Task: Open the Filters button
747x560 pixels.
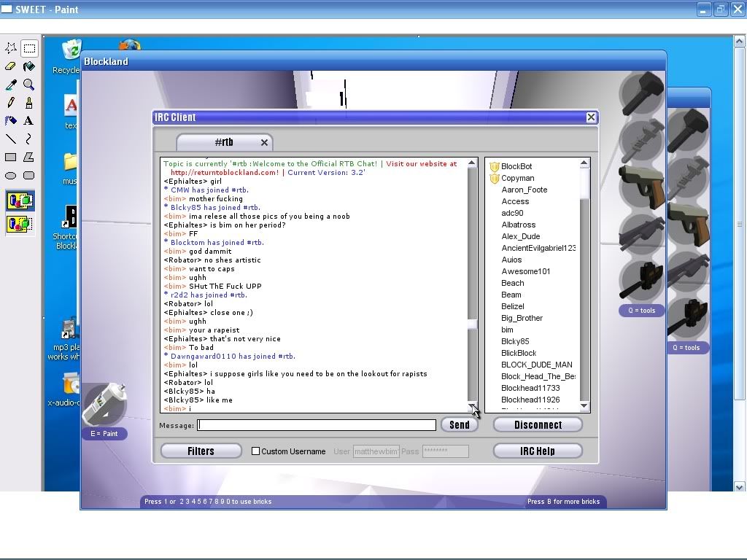Action: pos(201,451)
